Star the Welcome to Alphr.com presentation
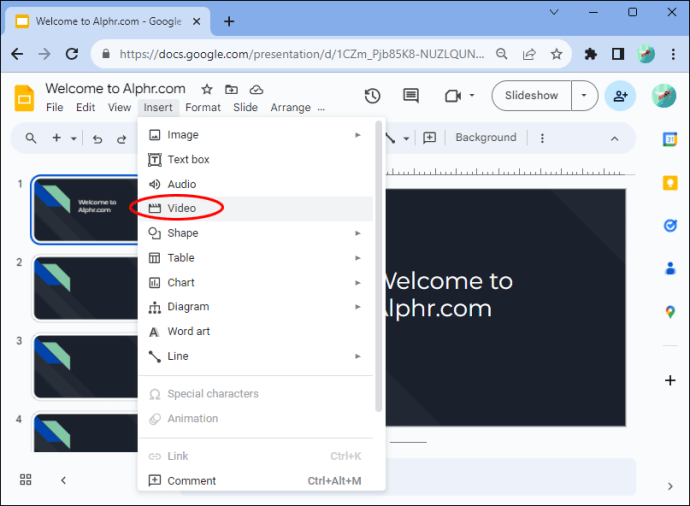This screenshot has height=506, width=690. tap(207, 90)
